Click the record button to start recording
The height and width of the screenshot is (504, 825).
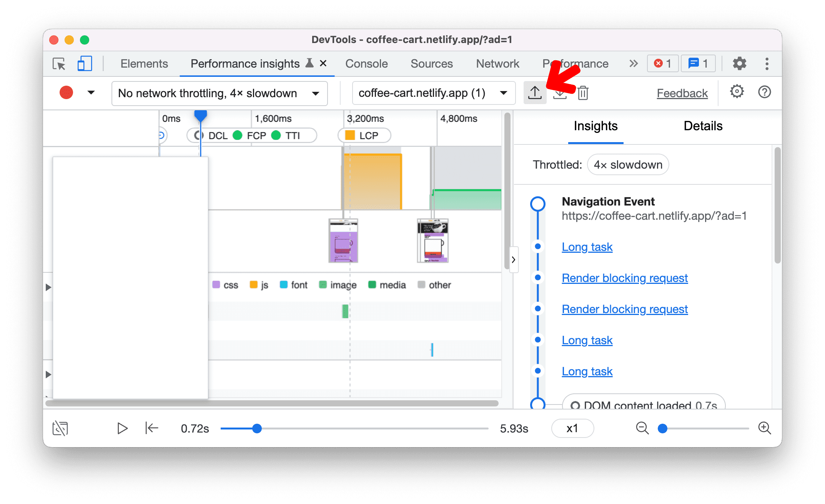tap(67, 93)
